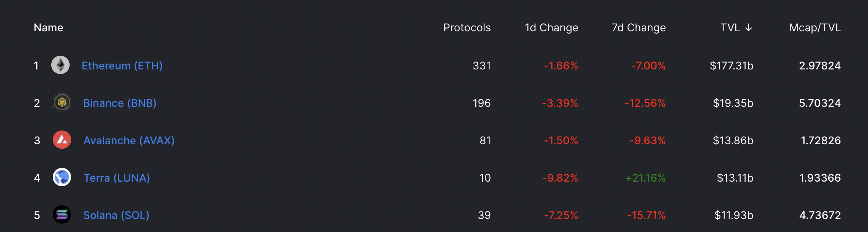Viewport: 868px width, 232px height.
Task: Open the Avalanche (AVAX) chain link
Action: [x=129, y=140]
